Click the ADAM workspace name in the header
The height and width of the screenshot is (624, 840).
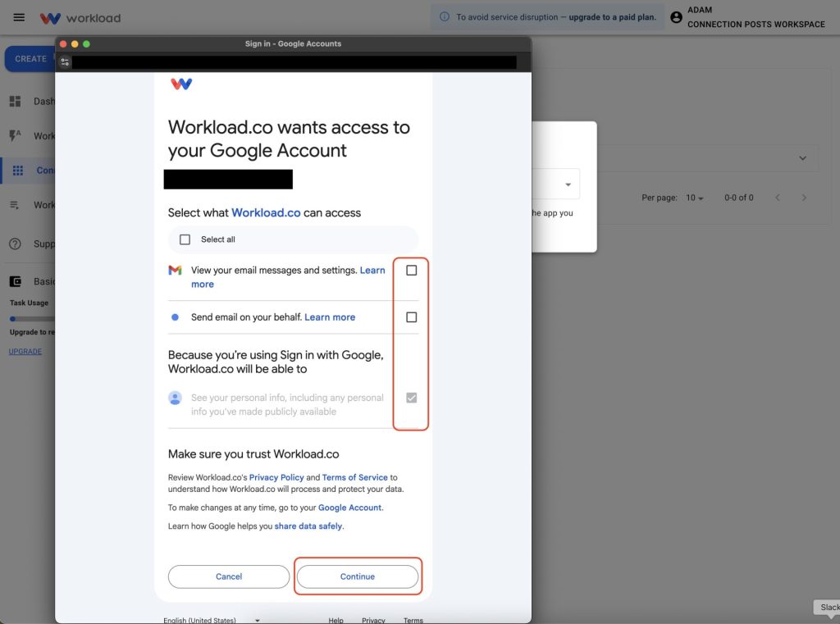click(700, 10)
